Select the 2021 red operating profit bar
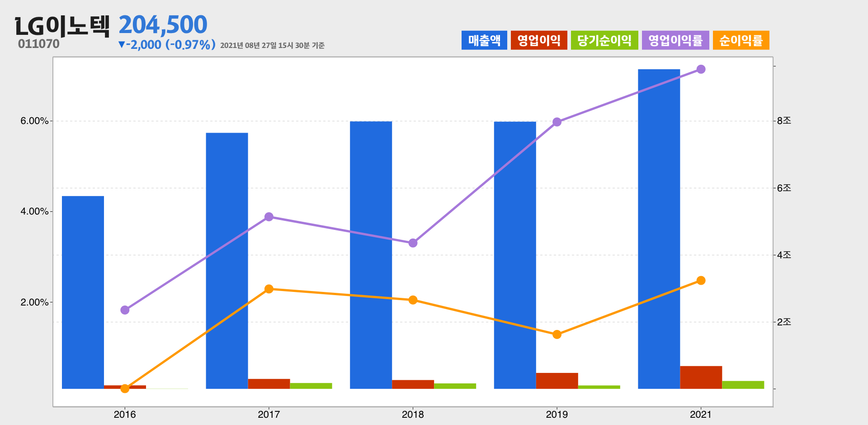This screenshot has width=868, height=425. pyautogui.click(x=701, y=377)
